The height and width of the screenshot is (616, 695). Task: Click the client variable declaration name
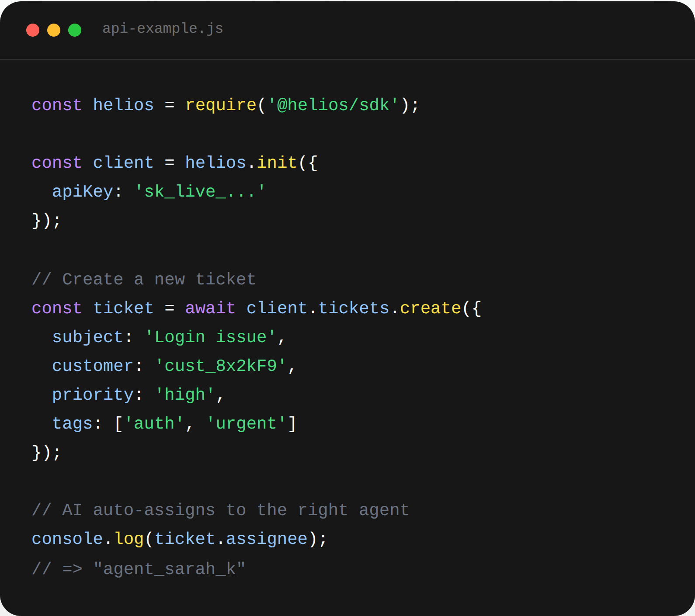click(x=123, y=163)
